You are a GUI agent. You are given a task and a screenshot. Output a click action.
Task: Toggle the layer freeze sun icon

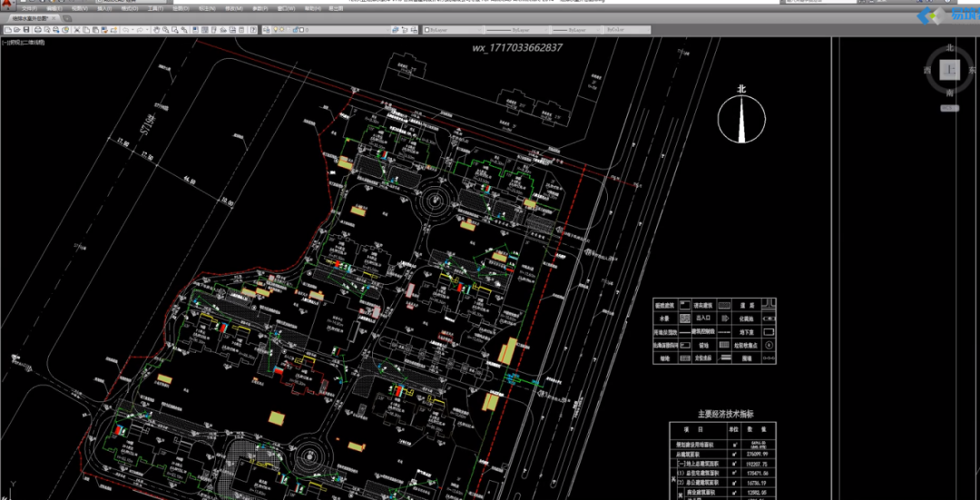pos(282,30)
